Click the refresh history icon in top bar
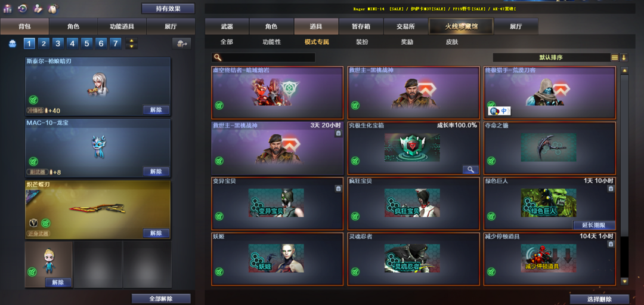Image resolution: width=644 pixels, height=305 pixels. click(x=23, y=8)
